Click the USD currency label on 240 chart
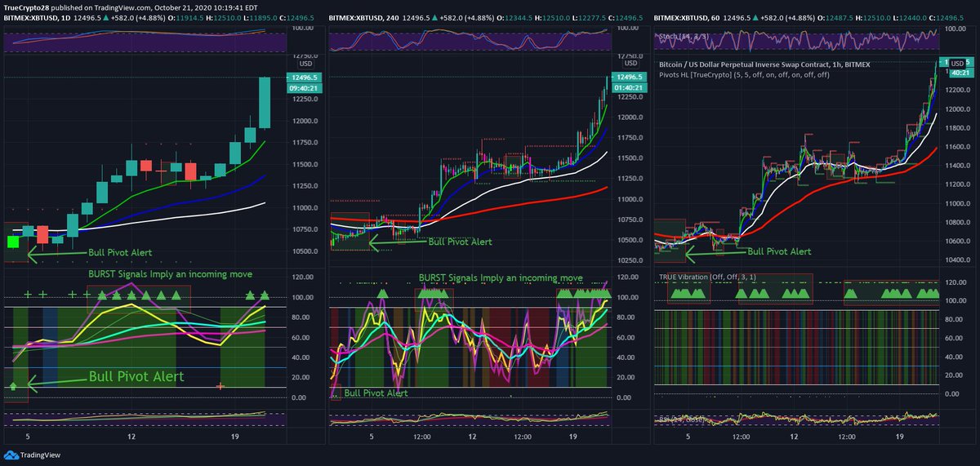This screenshot has height=466, width=980. click(631, 63)
